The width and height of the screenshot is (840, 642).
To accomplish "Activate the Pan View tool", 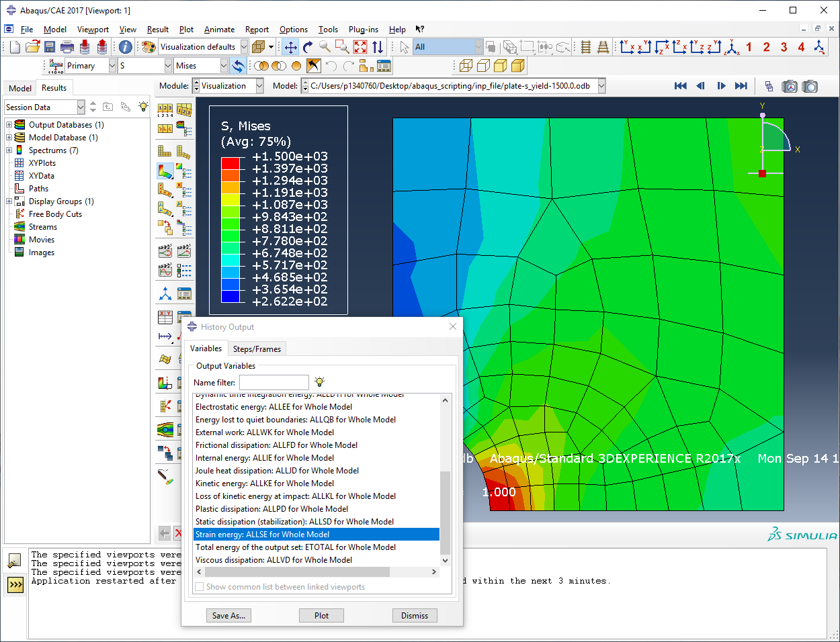I will (x=291, y=47).
